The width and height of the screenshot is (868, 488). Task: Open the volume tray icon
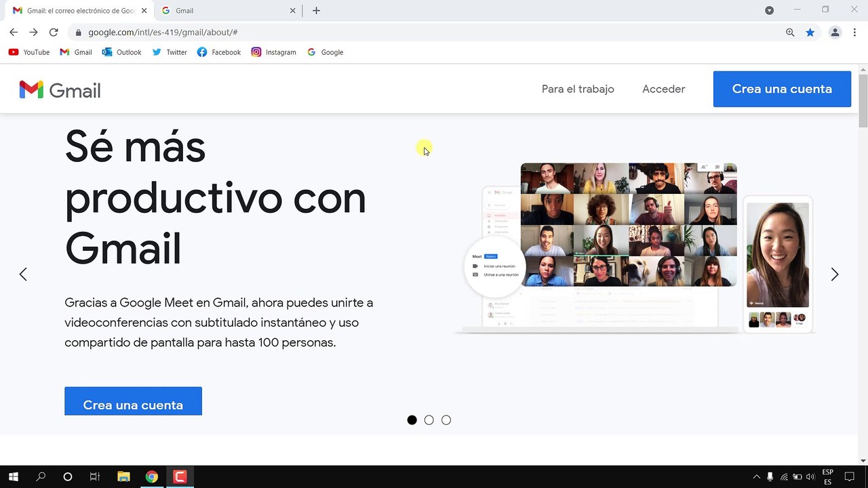[x=810, y=477]
